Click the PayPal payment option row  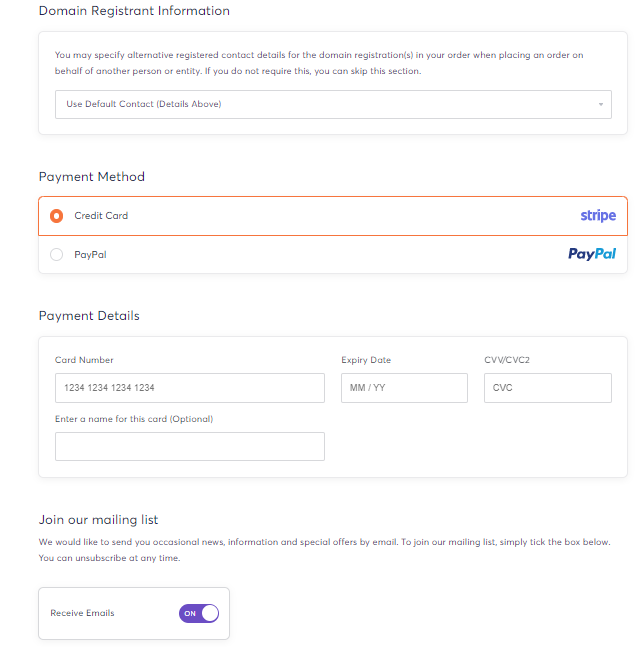(x=333, y=255)
